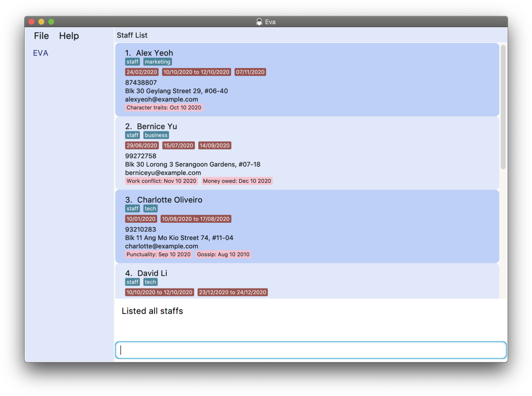Click the Geylang Street address
This screenshot has width=532, height=396.
[176, 91]
